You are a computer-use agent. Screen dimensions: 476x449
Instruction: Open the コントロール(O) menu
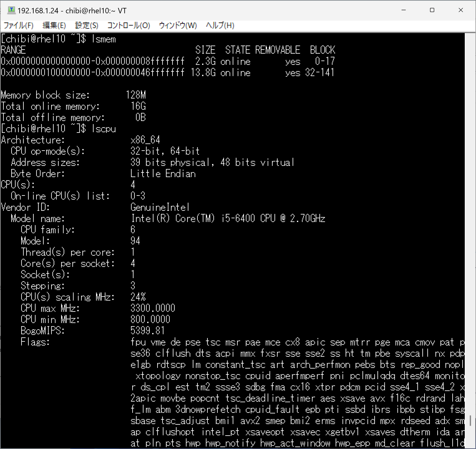tap(128, 25)
